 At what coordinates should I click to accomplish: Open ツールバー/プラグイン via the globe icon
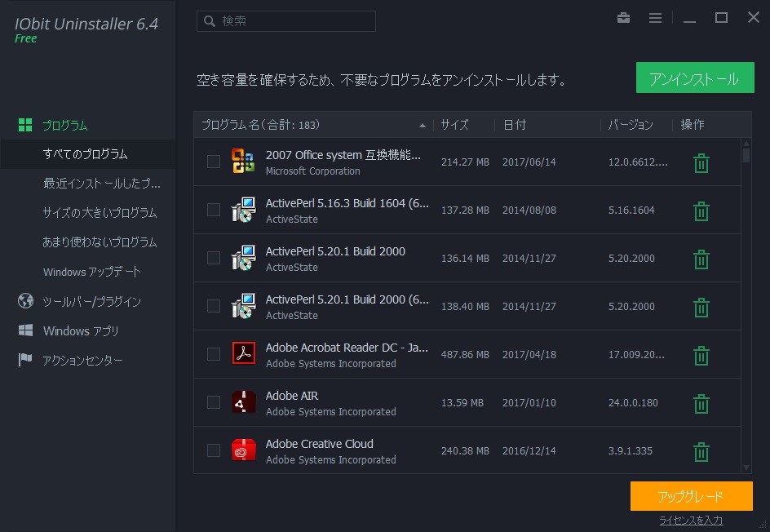(x=24, y=300)
